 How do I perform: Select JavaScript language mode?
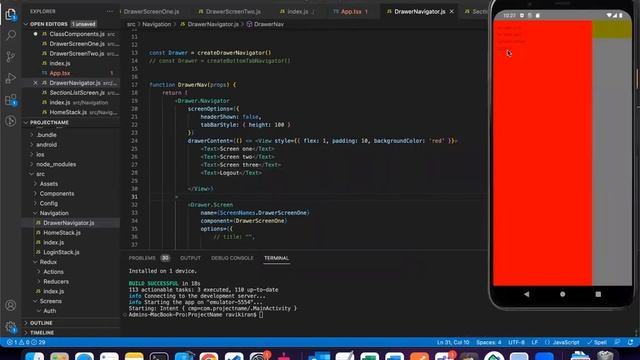[x=562, y=342]
